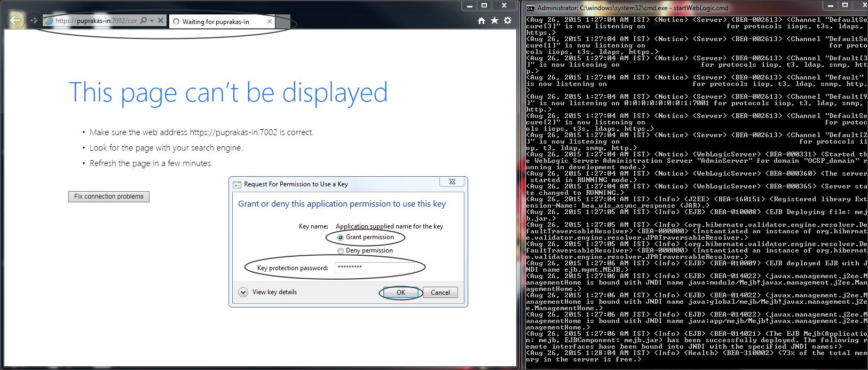
Task: Click the magnifier search icon in address bar
Action: (x=143, y=20)
